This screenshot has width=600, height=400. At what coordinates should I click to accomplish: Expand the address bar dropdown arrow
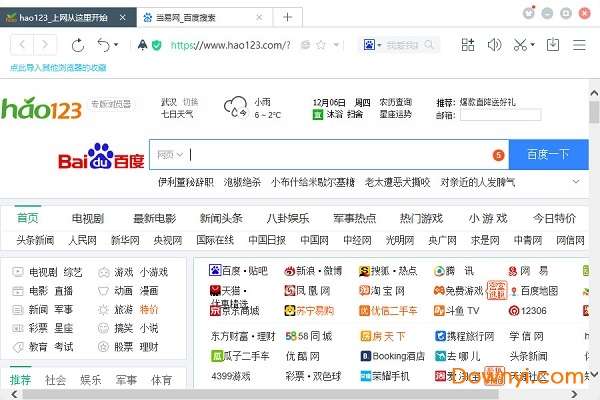coord(336,45)
